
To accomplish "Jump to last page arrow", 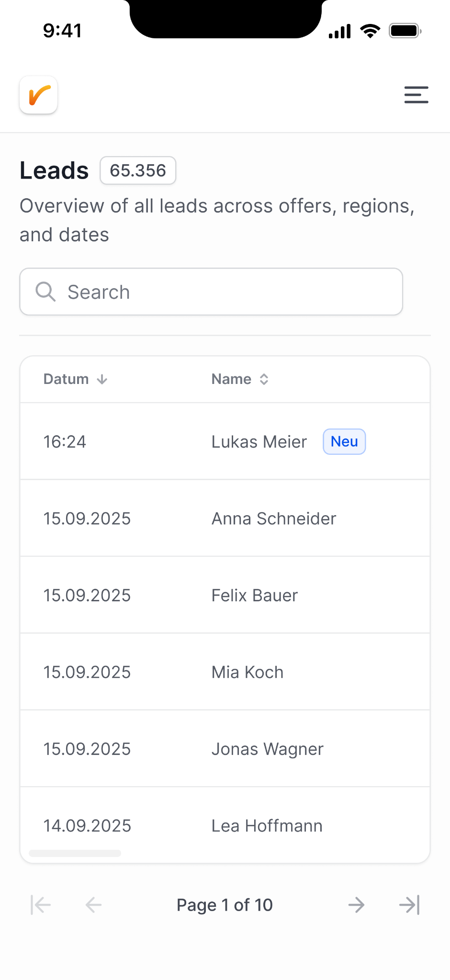I will (x=409, y=905).
